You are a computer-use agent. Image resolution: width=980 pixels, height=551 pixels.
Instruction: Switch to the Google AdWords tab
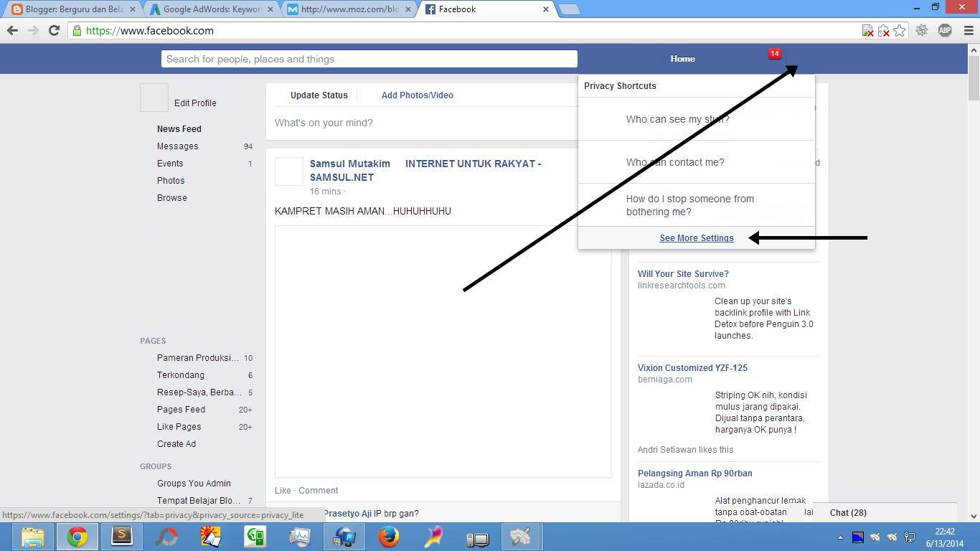pyautogui.click(x=211, y=9)
